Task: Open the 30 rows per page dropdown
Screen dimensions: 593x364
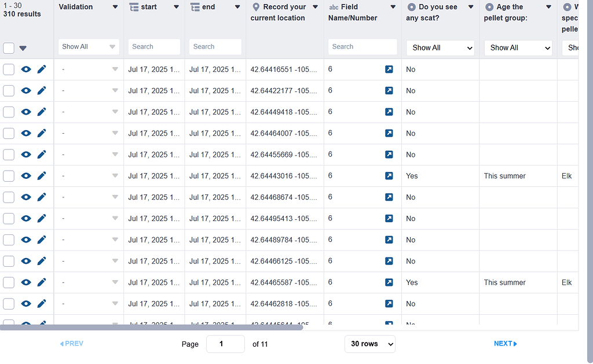Action: (x=369, y=344)
